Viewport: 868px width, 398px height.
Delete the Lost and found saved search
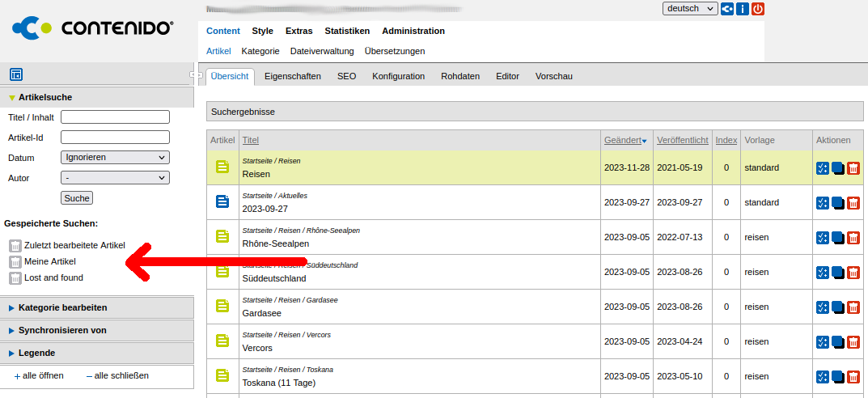tap(15, 278)
